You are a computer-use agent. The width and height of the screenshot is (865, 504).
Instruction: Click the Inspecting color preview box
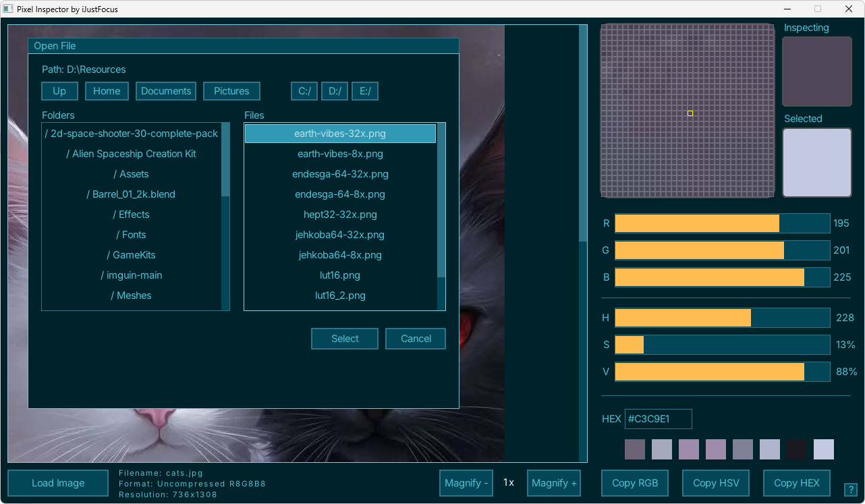click(x=817, y=72)
